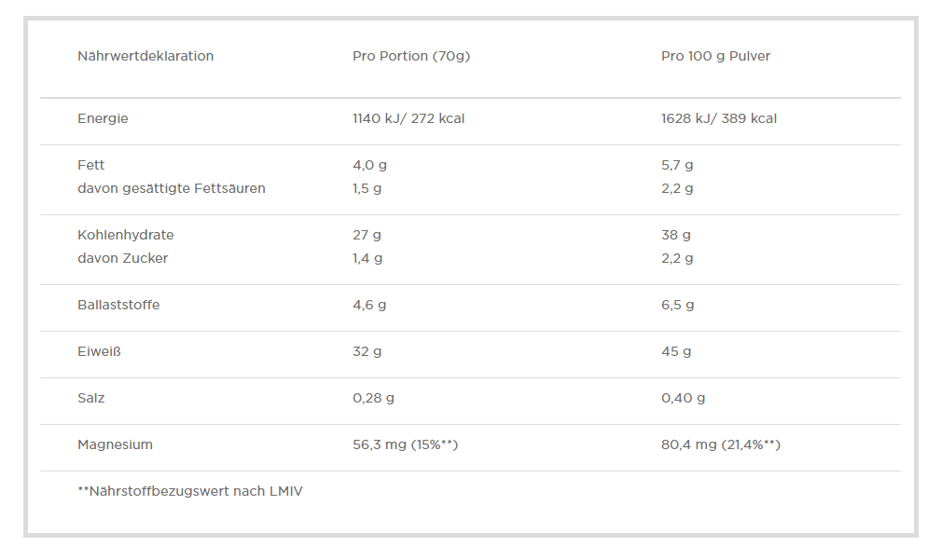Select the Salz row label

point(90,398)
